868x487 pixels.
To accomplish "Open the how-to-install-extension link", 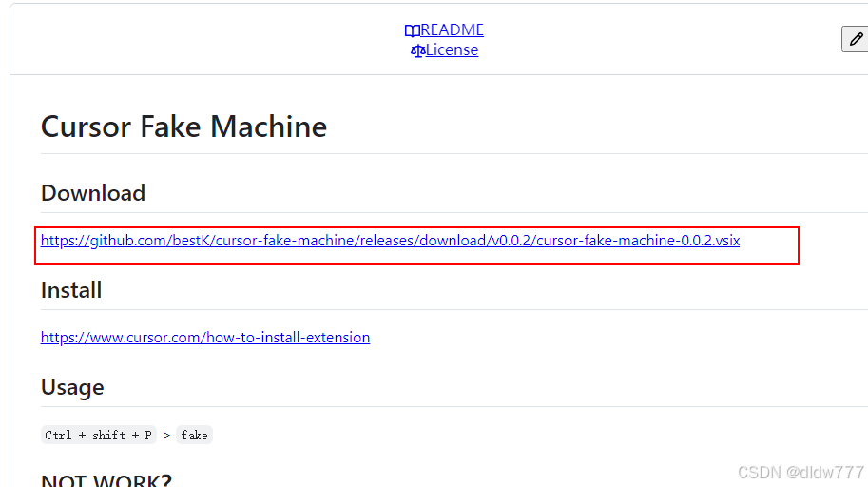I will pos(205,338).
